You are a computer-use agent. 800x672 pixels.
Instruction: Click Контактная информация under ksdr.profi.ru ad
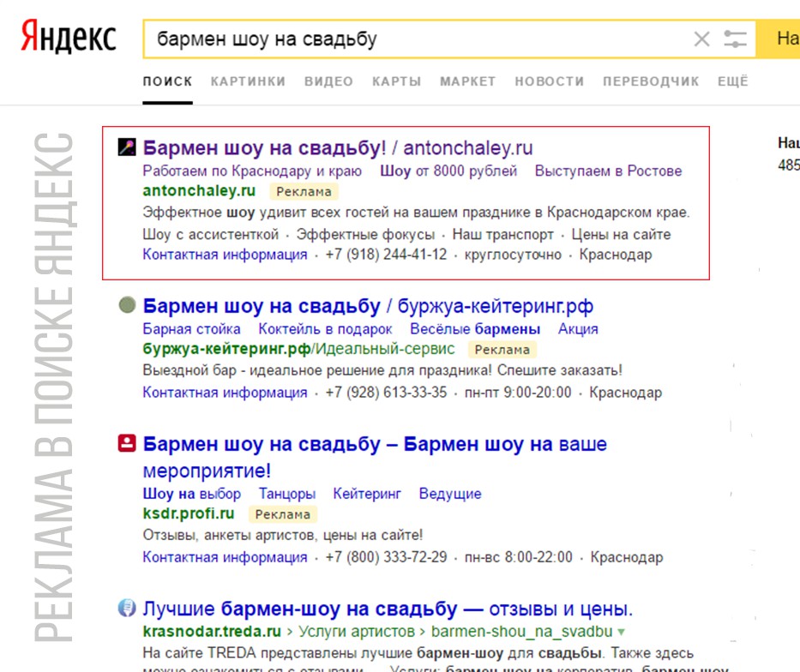pyautogui.click(x=225, y=557)
